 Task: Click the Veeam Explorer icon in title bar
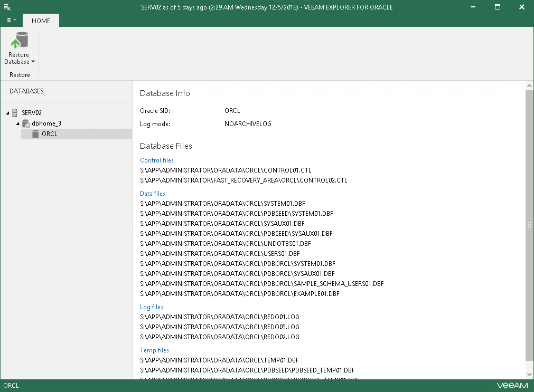[x=7, y=7]
